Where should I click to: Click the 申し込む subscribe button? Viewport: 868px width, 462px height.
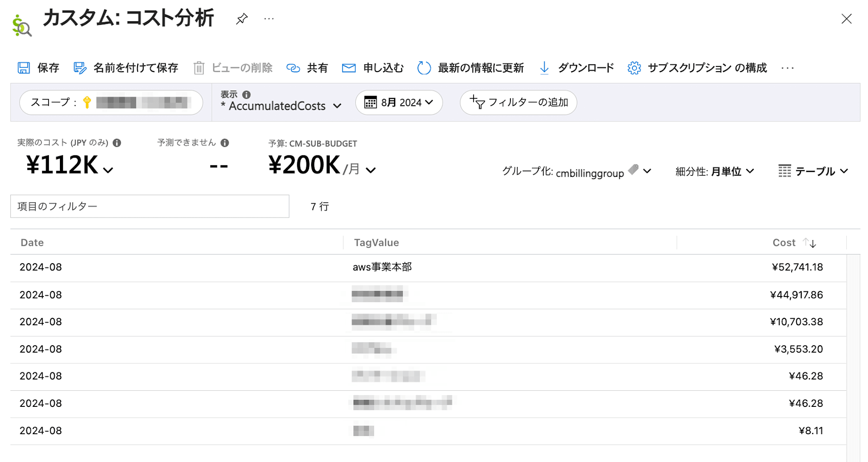coord(373,68)
